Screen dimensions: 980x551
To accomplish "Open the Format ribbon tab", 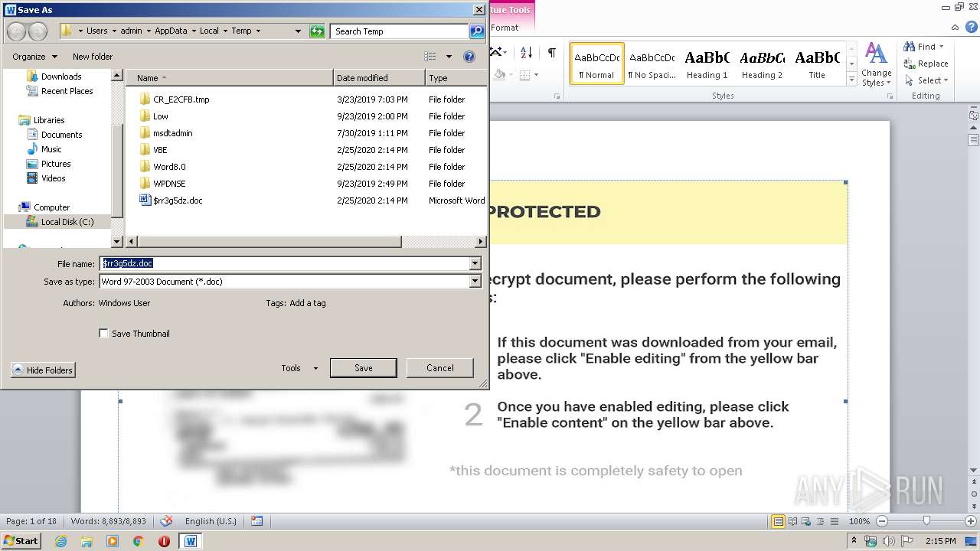I will [x=505, y=28].
